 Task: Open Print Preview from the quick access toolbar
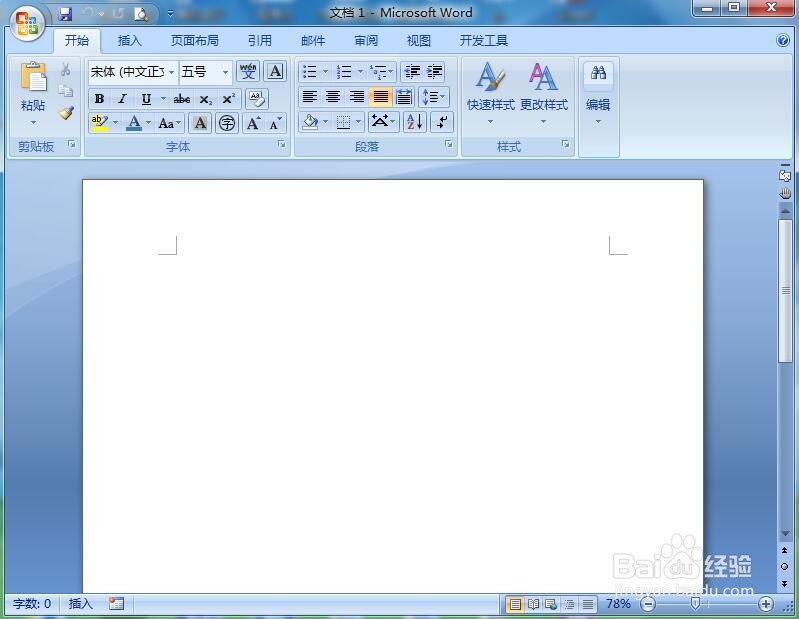click(141, 14)
